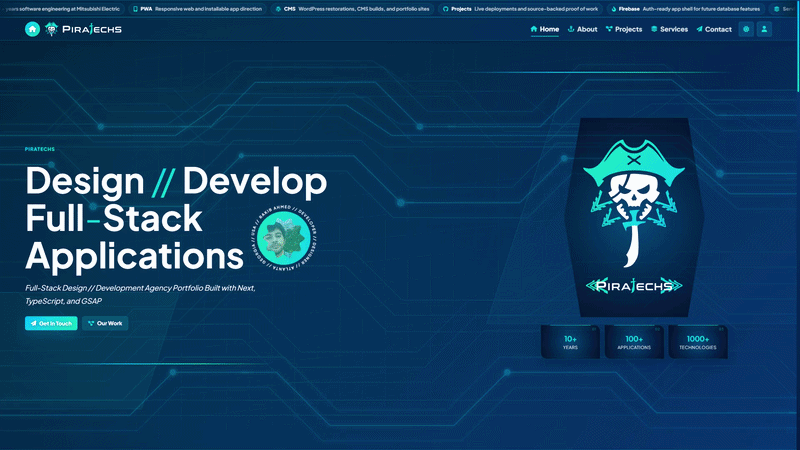The image size is (800, 450).
Task: Open the Projects nav item
Action: 623,29
